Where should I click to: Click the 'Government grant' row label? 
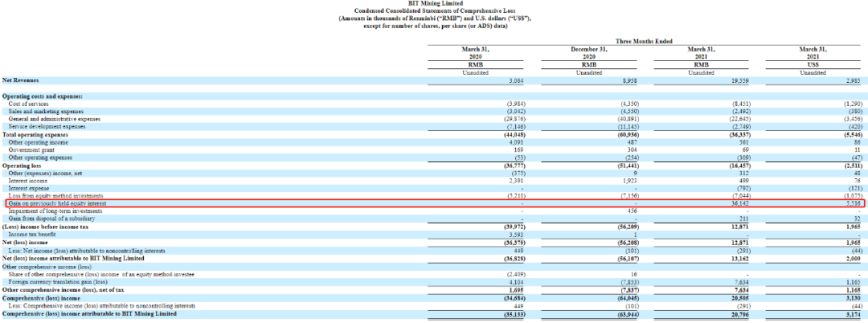(30, 150)
